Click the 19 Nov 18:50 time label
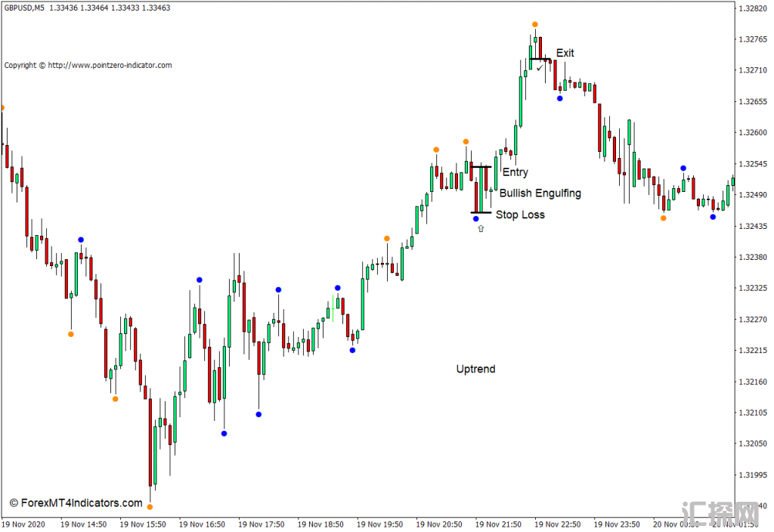The height and width of the screenshot is (532, 774). 320,524
